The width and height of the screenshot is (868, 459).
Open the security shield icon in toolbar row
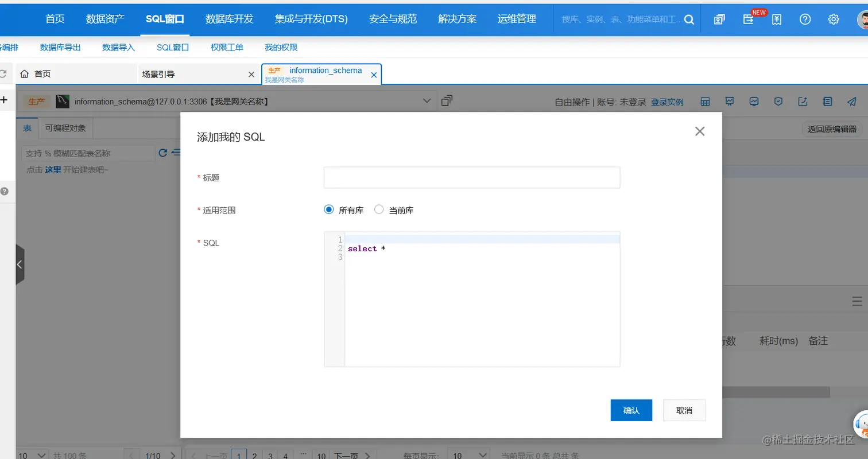778,102
